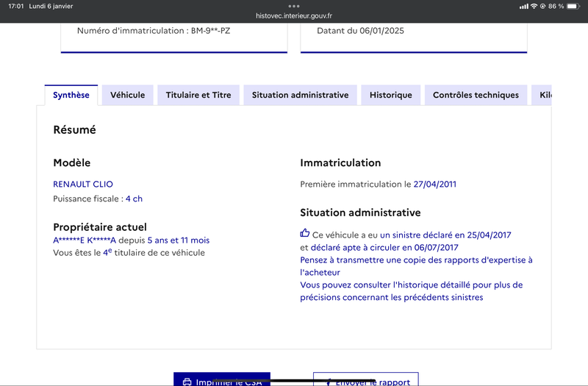Viewport: 588px width, 386px height.
Task: Click the '4 ch' fiscal power value
Action: pyautogui.click(x=134, y=199)
